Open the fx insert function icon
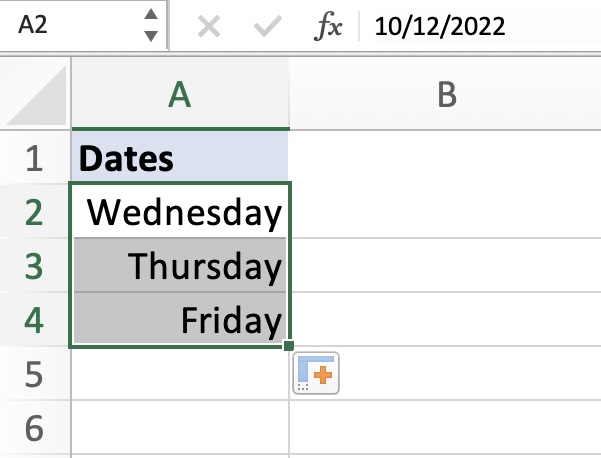The image size is (601, 458). (328, 26)
